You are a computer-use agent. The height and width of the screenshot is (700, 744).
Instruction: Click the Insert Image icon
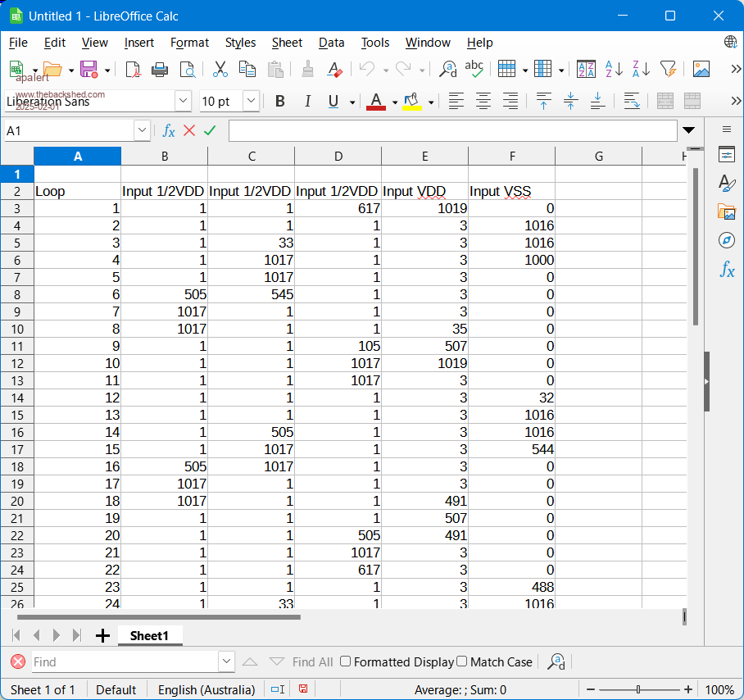(x=701, y=70)
